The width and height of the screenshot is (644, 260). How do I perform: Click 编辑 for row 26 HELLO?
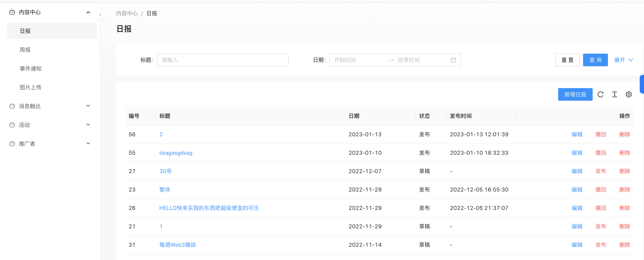[x=577, y=208]
